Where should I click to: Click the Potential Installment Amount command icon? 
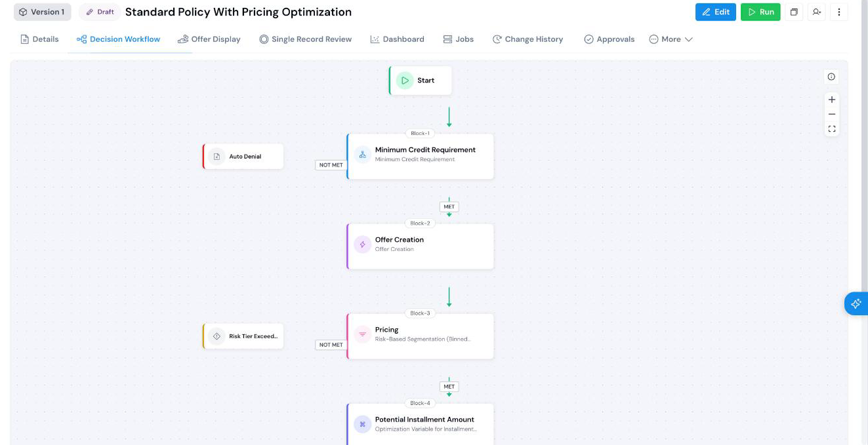point(362,424)
